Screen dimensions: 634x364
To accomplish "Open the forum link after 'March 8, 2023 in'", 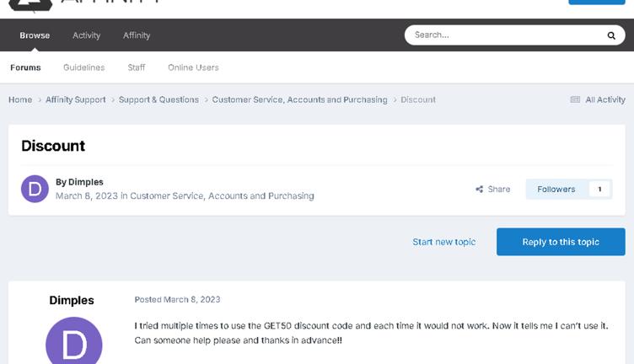I will (x=222, y=196).
